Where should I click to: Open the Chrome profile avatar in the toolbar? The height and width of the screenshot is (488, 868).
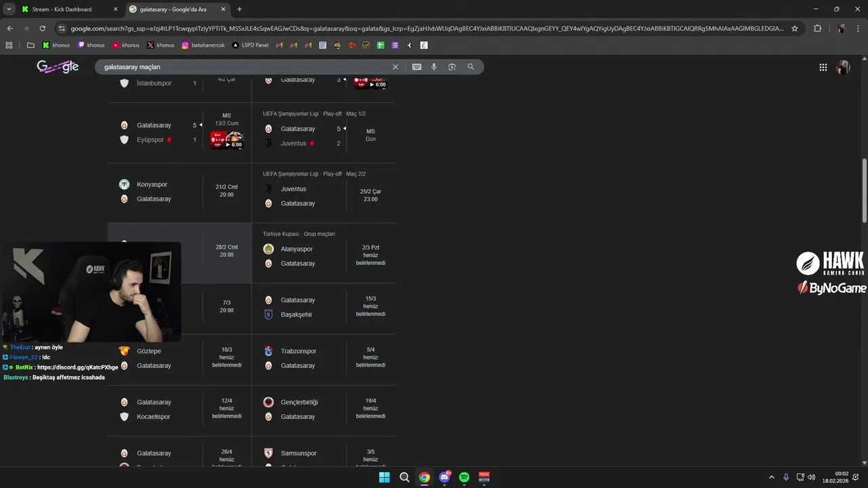pyautogui.click(x=842, y=28)
